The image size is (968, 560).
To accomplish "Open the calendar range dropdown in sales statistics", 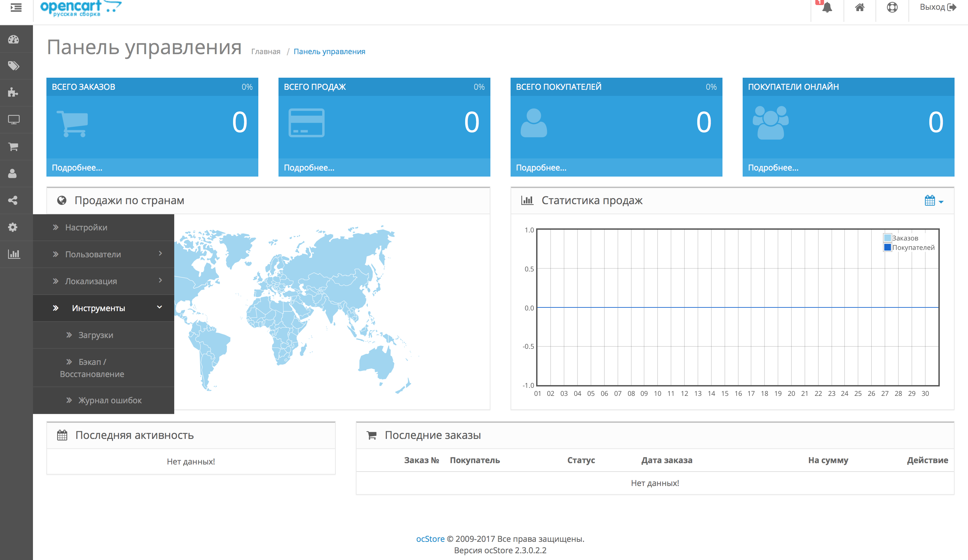I will coord(934,200).
